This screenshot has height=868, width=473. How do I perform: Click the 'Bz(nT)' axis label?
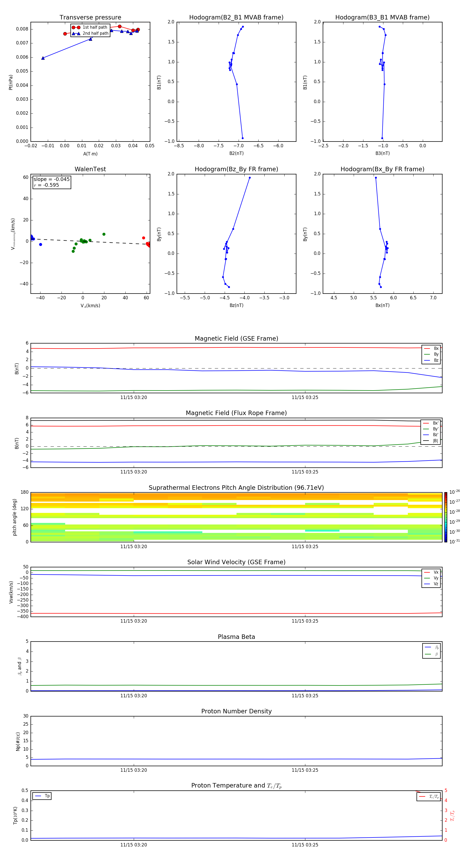point(236,305)
